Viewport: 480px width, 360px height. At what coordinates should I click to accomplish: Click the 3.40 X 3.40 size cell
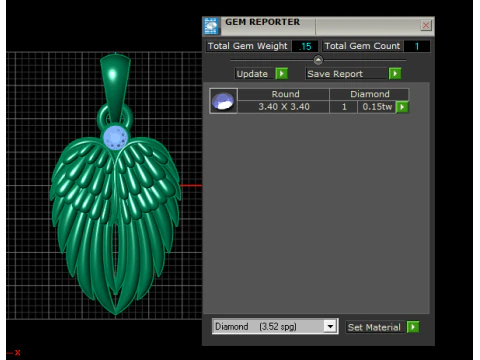tap(284, 107)
